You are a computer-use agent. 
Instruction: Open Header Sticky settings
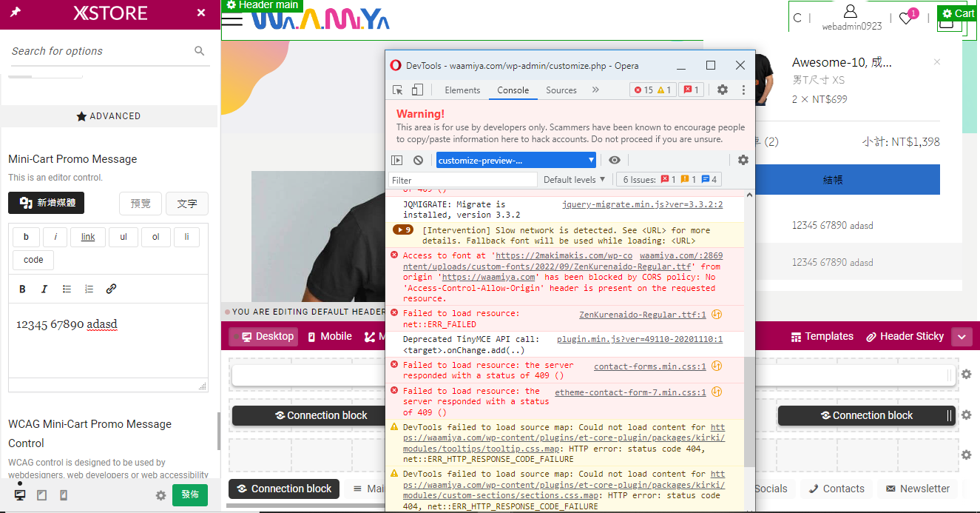(905, 336)
